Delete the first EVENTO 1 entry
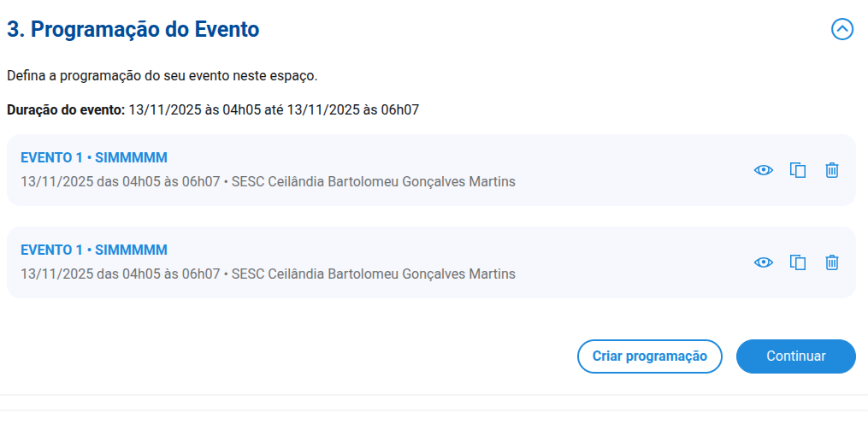The height and width of the screenshot is (424, 868). point(831,170)
